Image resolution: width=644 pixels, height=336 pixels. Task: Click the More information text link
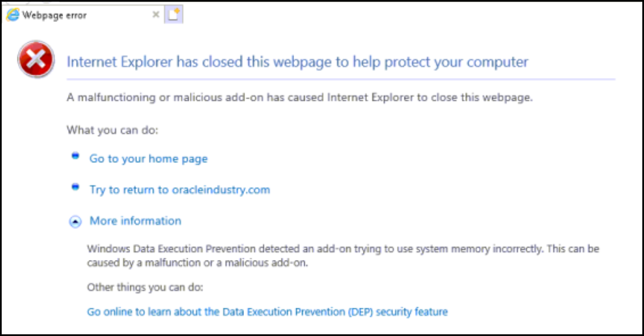pos(135,221)
